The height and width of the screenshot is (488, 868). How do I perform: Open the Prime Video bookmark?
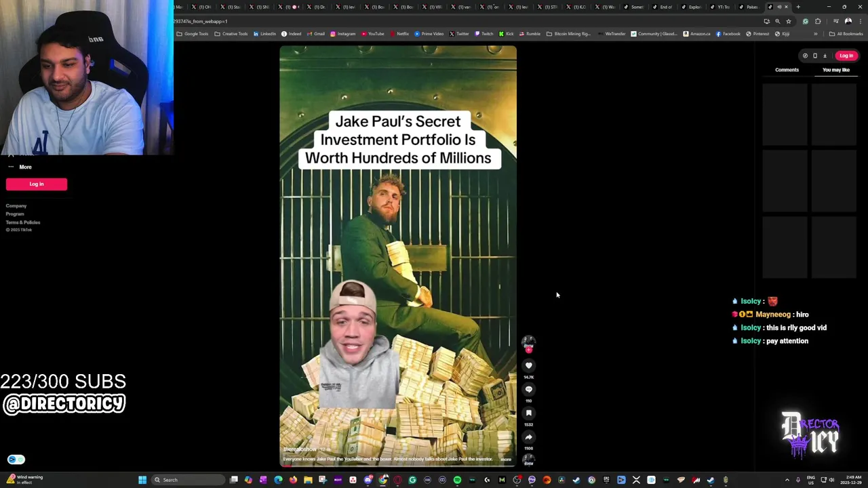(x=429, y=34)
